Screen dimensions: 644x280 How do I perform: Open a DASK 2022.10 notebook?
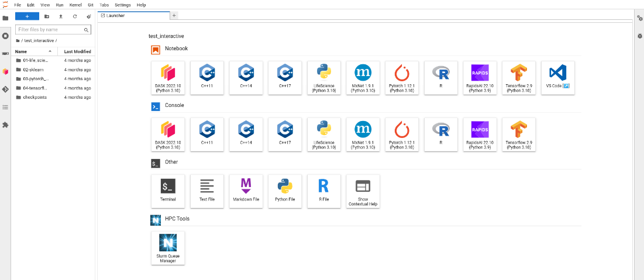(168, 78)
